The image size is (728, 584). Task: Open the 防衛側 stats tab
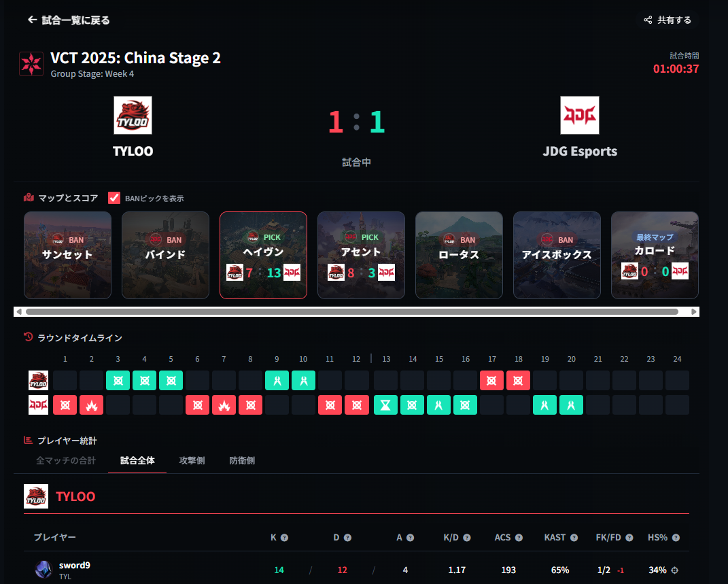[x=242, y=460]
